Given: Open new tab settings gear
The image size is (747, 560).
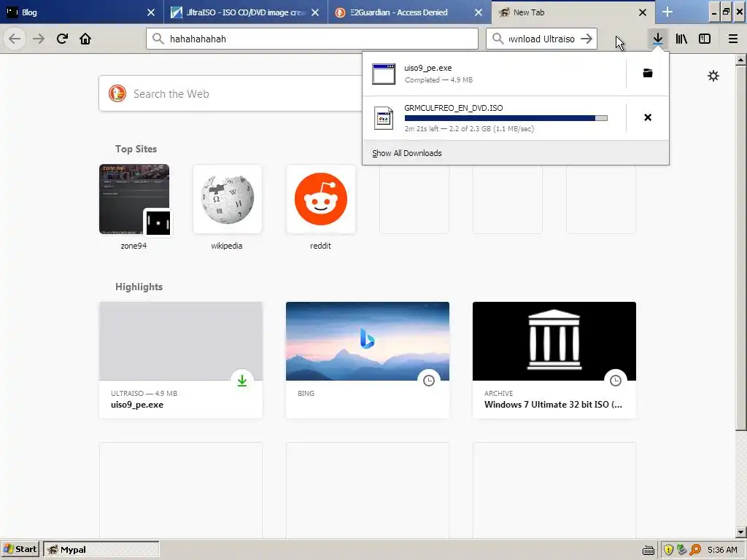Looking at the screenshot, I should click(713, 76).
